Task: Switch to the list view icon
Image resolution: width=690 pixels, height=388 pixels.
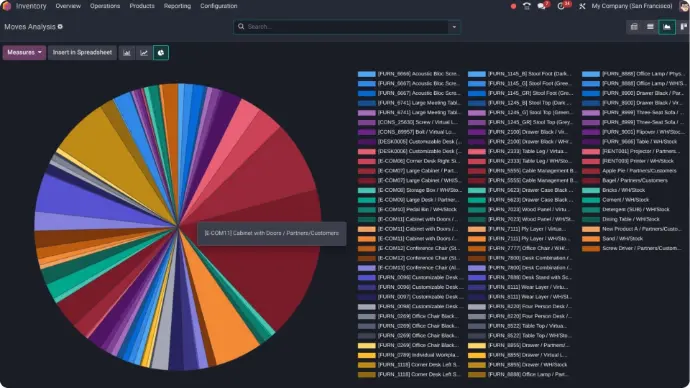Action: click(x=650, y=27)
